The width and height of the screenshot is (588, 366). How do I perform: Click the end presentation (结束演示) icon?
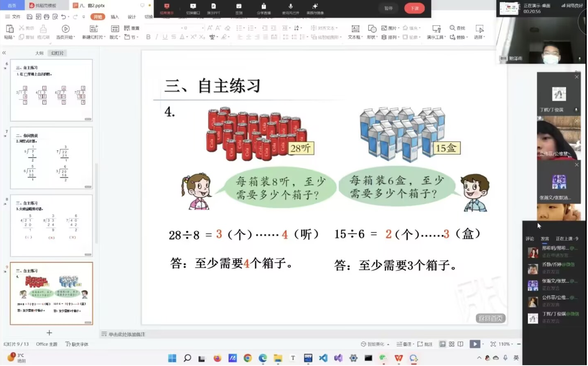pyautogui.click(x=167, y=7)
